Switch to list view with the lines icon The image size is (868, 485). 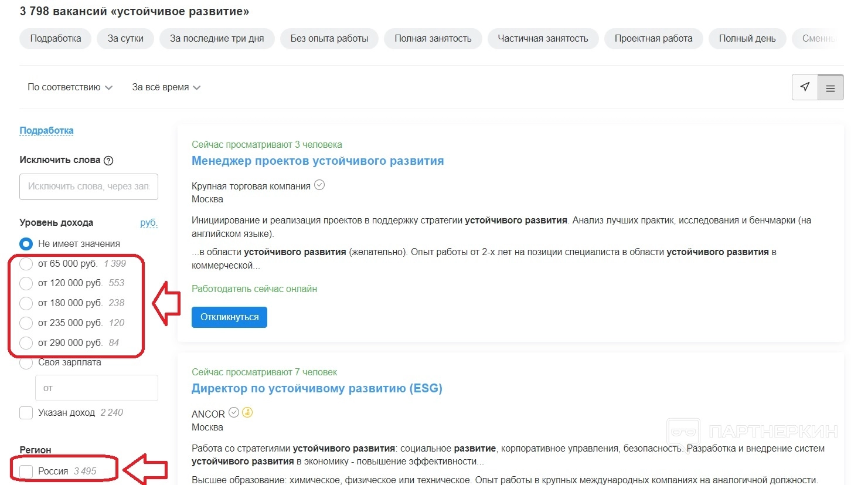pos(830,88)
